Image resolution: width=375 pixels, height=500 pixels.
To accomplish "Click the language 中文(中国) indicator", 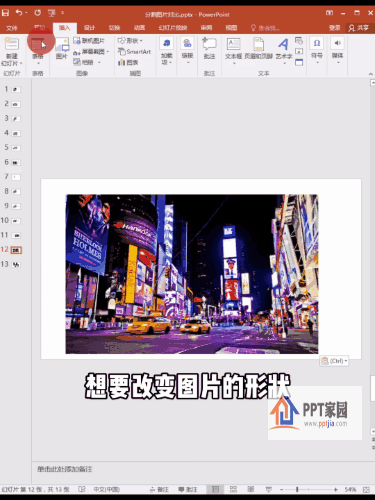I will pyautogui.click(x=106, y=489).
